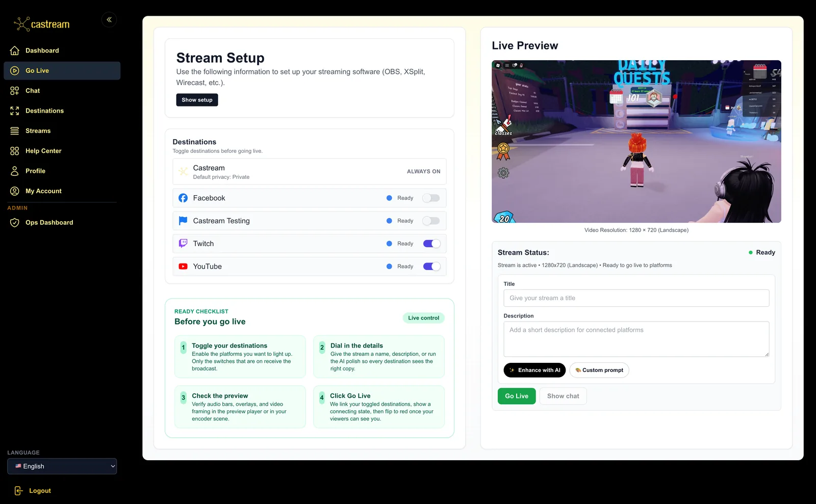Click the Facebook destination icon
Image resolution: width=816 pixels, height=504 pixels.
coord(183,198)
